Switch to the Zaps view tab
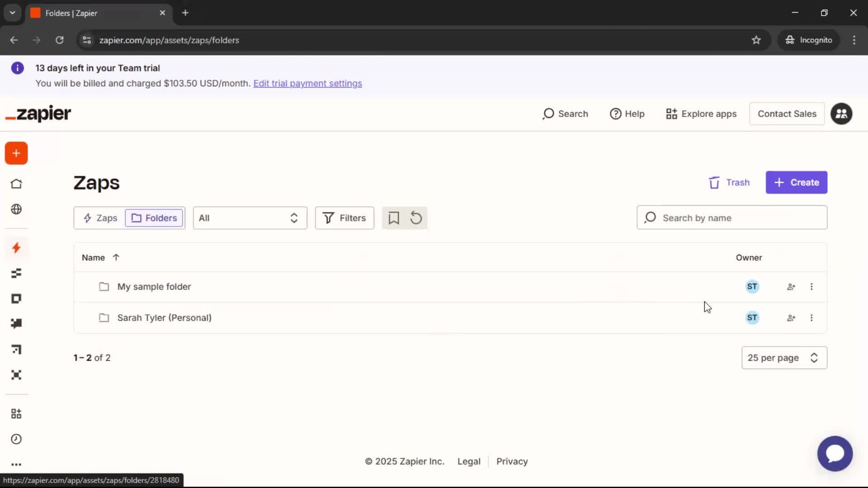This screenshot has width=868, height=488. pos(100,218)
